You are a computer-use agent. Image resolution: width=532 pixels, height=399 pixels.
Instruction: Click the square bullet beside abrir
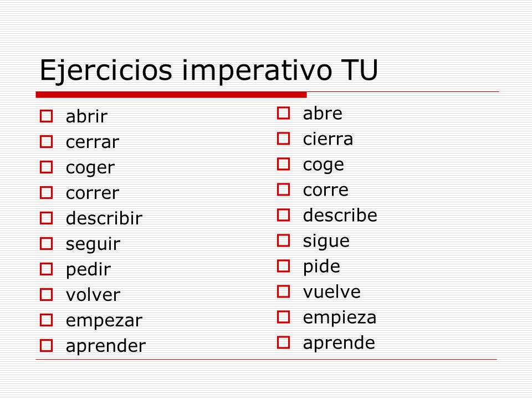point(46,116)
